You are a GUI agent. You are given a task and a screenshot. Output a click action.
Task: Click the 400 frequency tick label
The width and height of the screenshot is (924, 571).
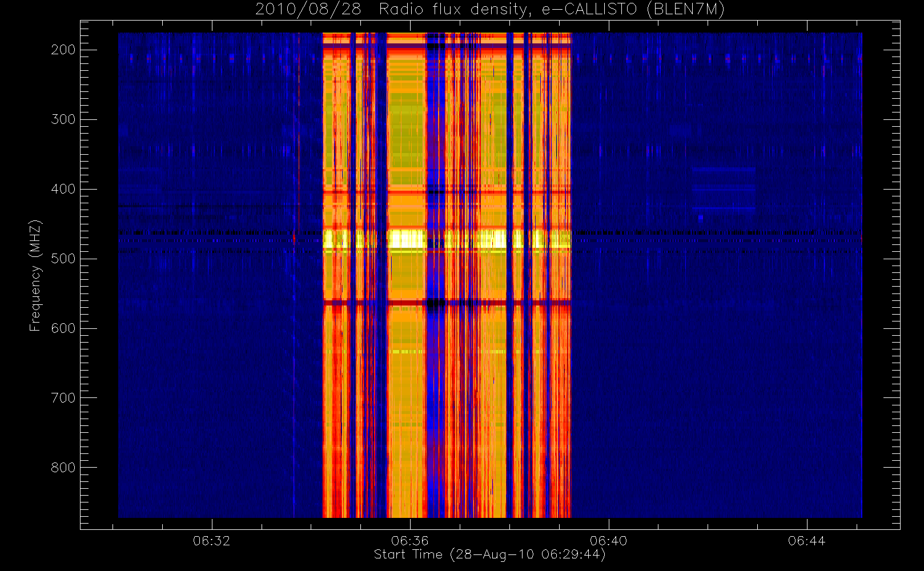point(63,189)
